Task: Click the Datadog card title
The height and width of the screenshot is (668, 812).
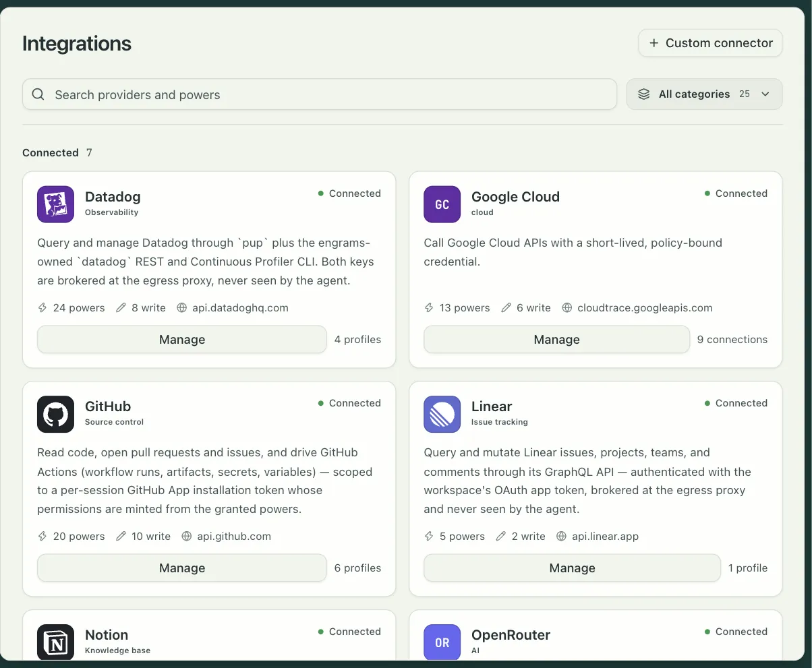Action: click(113, 197)
